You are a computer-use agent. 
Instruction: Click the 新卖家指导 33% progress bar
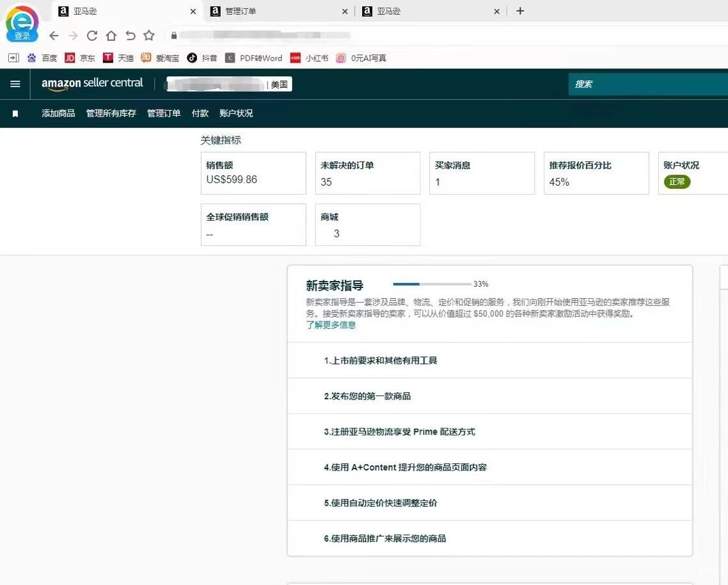click(432, 284)
